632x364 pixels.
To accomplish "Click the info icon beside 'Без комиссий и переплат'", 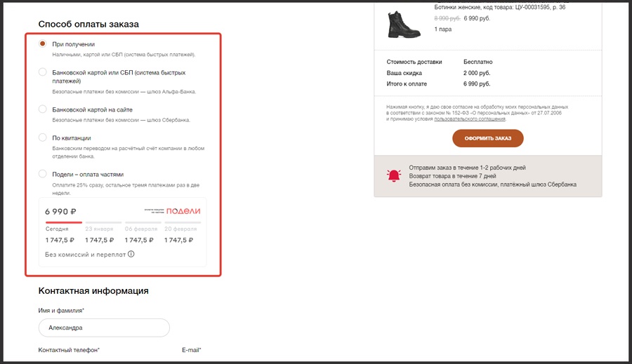I will point(131,255).
